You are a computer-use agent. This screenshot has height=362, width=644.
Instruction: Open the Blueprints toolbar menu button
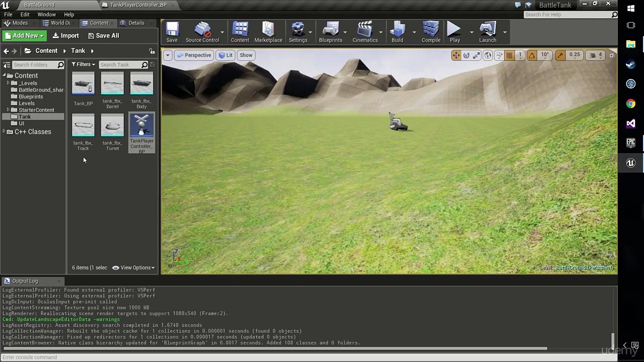(331, 32)
